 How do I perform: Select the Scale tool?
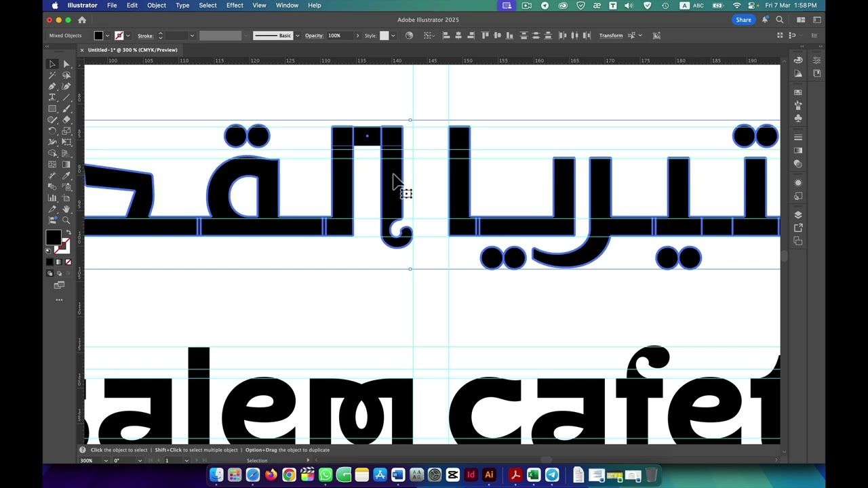click(66, 131)
